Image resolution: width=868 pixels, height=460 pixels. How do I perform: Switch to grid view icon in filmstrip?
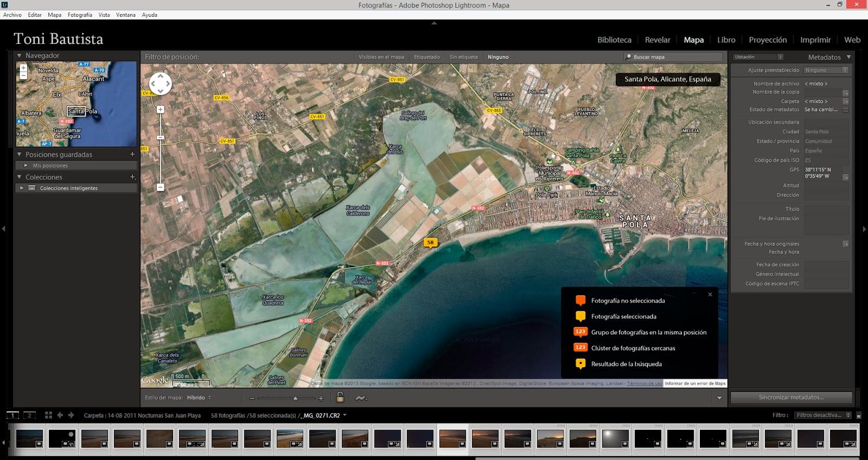pyautogui.click(x=48, y=415)
